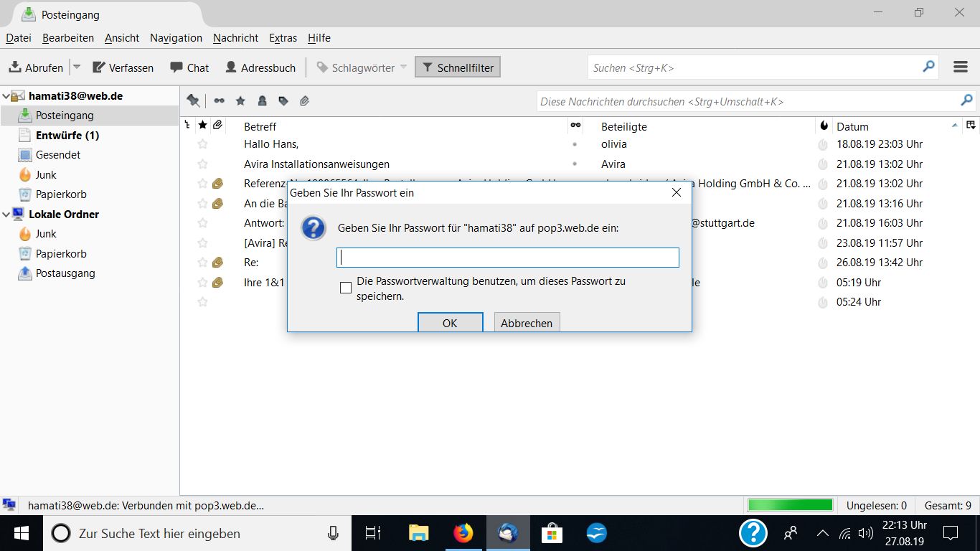This screenshot has width=980, height=551.
Task: Open the Adressbuch address book
Action: tap(260, 67)
